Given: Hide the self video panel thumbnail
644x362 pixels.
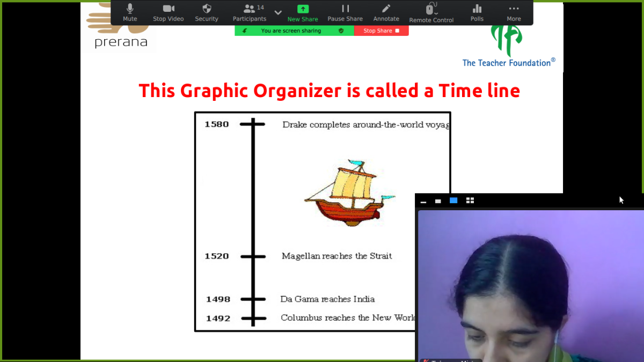Looking at the screenshot, I should click(x=423, y=201).
